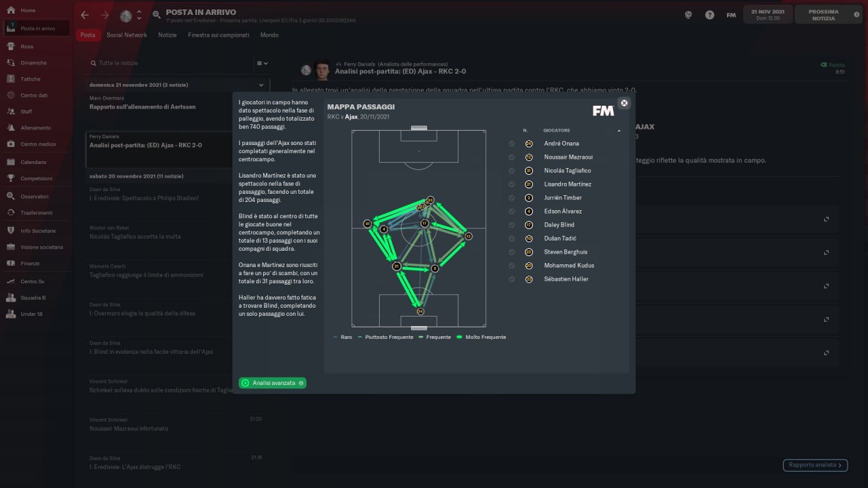Viewport: 868px width, 488px height.
Task: Click the help question mark icon
Action: click(x=709, y=15)
